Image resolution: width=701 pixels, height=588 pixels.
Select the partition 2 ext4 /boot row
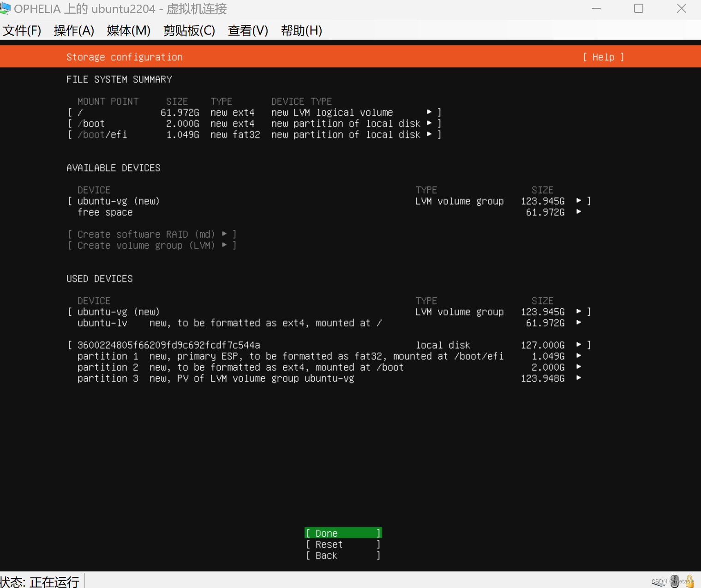[x=329, y=367]
